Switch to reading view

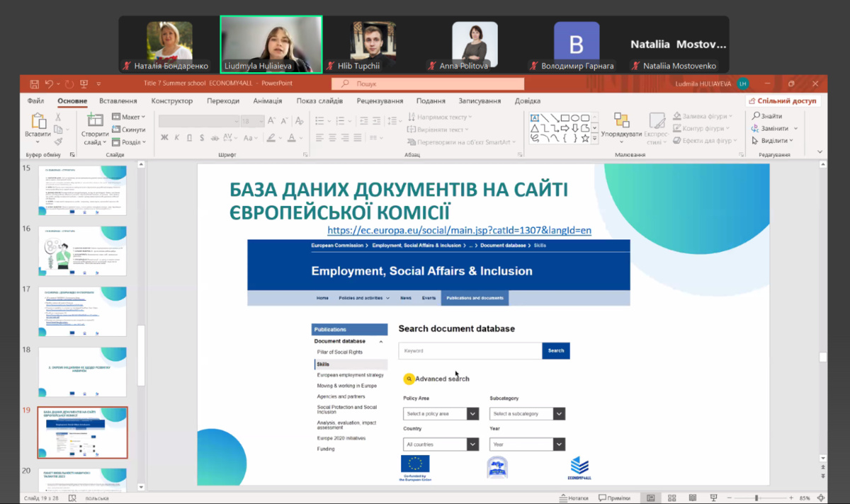coord(692,498)
